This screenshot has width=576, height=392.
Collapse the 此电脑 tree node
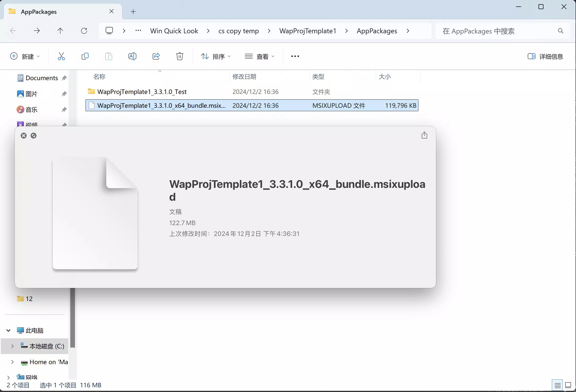(8, 330)
